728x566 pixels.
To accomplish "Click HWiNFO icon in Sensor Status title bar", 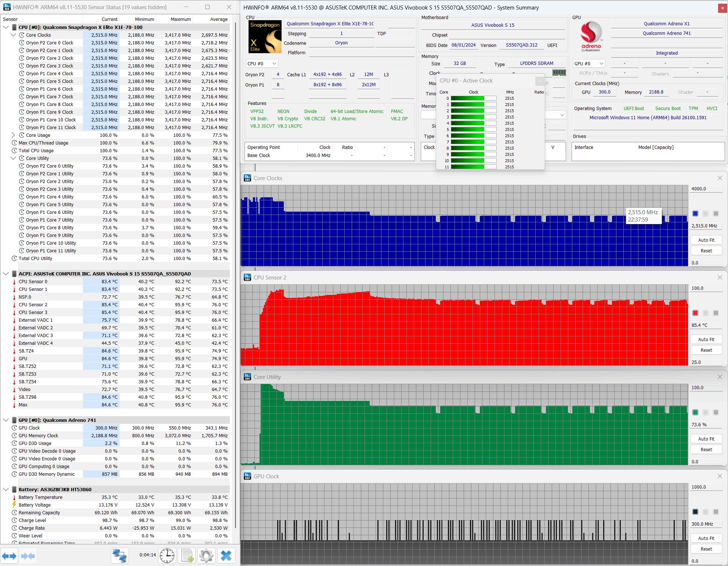I will (x=7, y=7).
